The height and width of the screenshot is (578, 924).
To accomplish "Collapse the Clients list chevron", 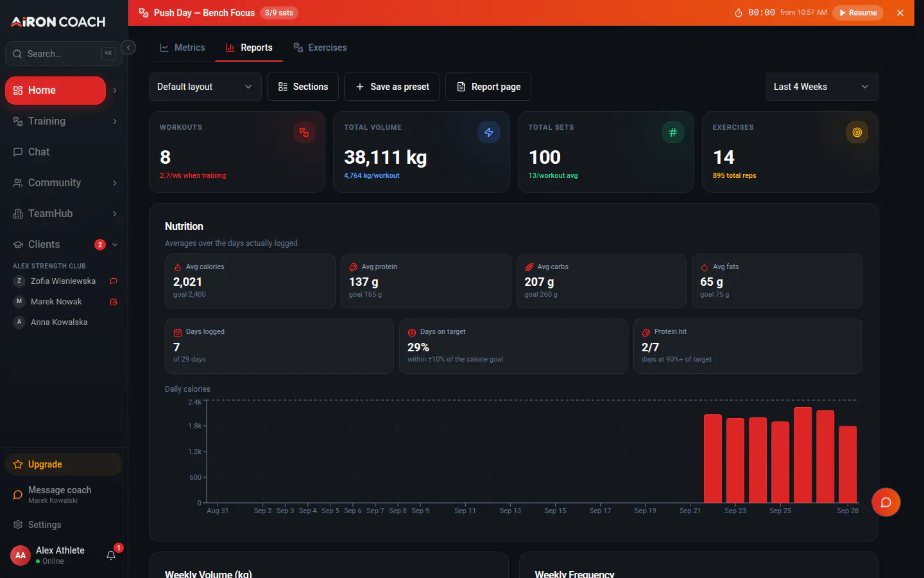I will (x=115, y=245).
